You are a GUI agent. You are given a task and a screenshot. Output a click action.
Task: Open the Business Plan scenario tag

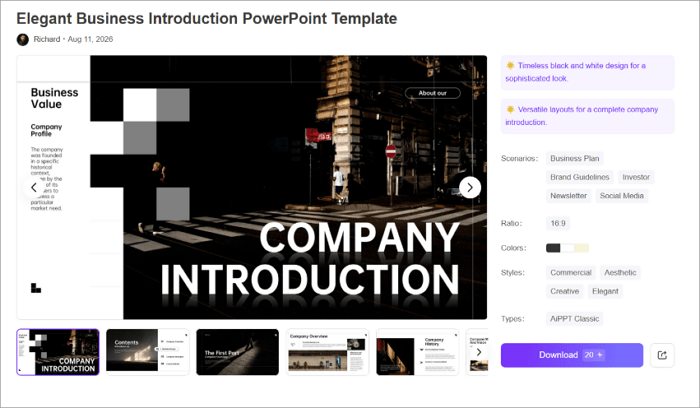click(574, 158)
